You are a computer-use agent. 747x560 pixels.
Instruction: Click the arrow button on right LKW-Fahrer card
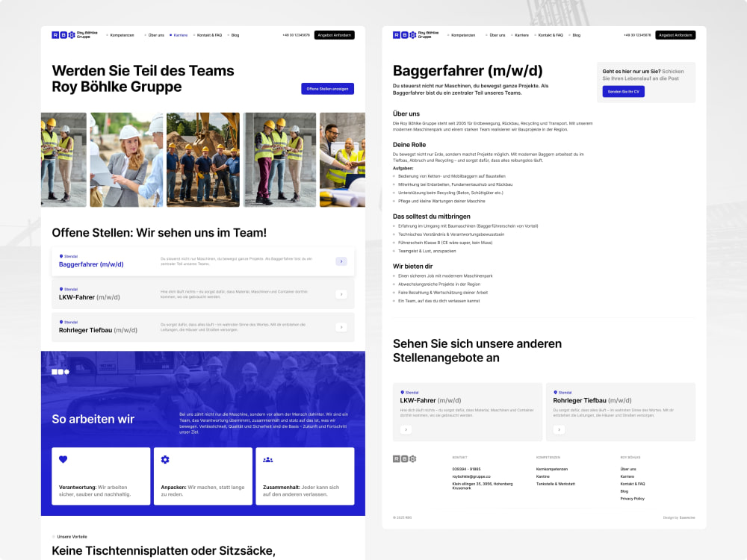tap(406, 429)
